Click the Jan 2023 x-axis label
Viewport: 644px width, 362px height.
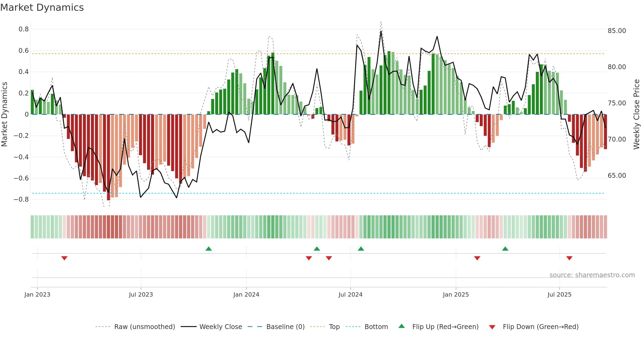click(x=37, y=294)
